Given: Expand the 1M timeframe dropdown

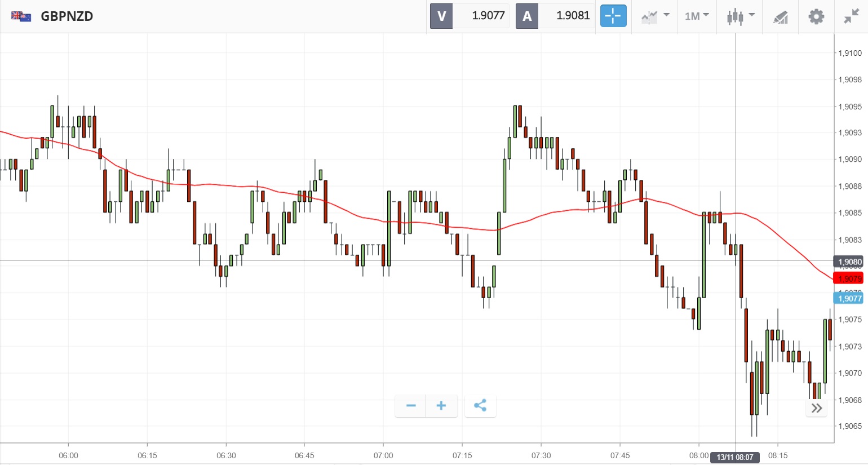Looking at the screenshot, I should coord(697,16).
